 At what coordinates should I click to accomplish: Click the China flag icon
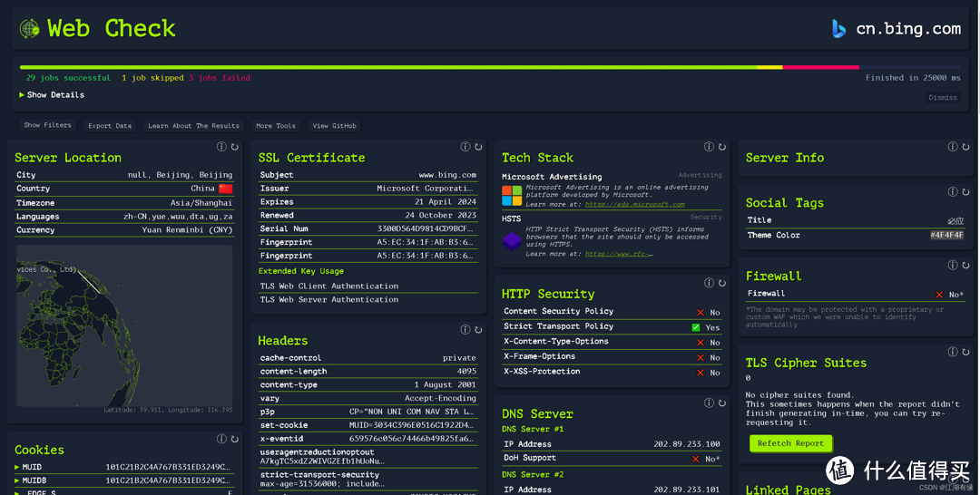(x=226, y=189)
